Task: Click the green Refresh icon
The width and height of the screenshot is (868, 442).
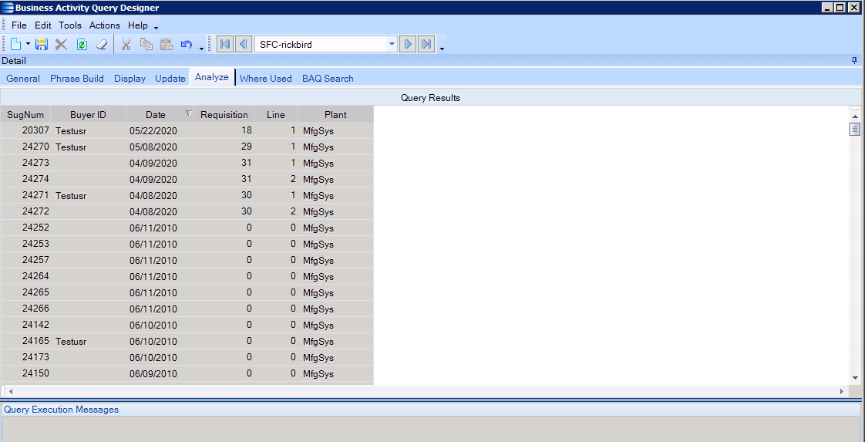Action: (x=82, y=44)
